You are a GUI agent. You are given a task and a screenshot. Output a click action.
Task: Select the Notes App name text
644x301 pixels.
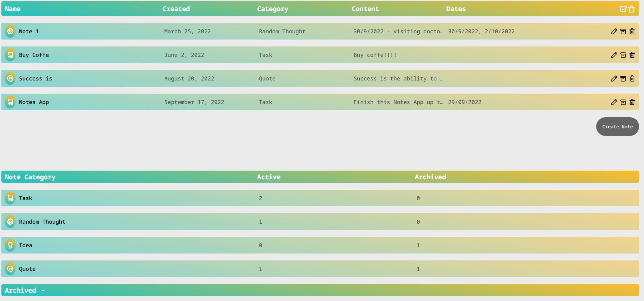tap(34, 102)
